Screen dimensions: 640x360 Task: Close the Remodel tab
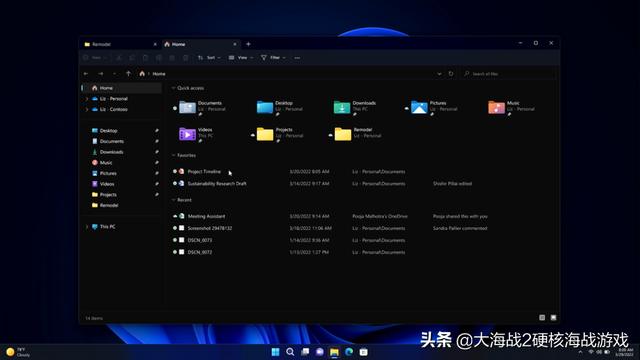point(155,44)
